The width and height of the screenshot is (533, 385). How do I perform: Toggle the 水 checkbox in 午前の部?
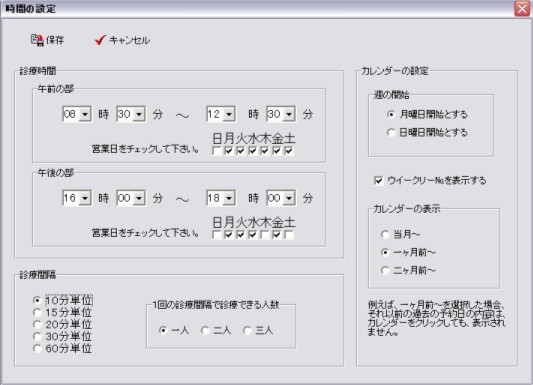253,151
